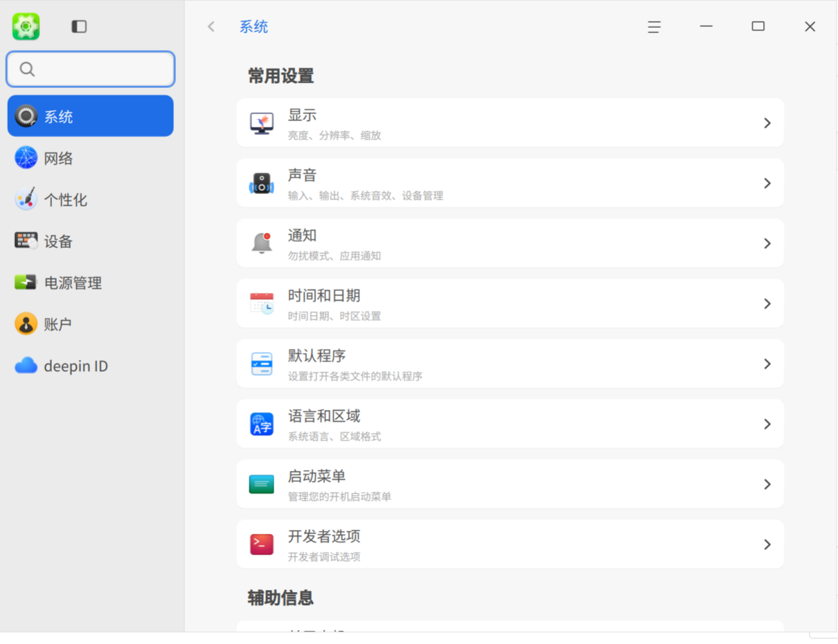Click the 显示 monitor icon
Viewport: 838px width, 644px height.
coord(262,123)
